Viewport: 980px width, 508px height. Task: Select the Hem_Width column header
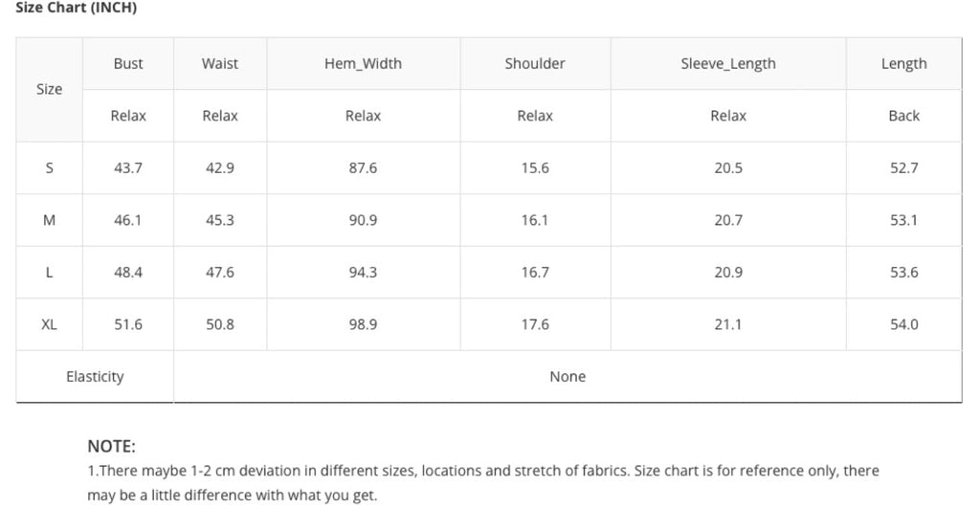pyautogui.click(x=363, y=64)
